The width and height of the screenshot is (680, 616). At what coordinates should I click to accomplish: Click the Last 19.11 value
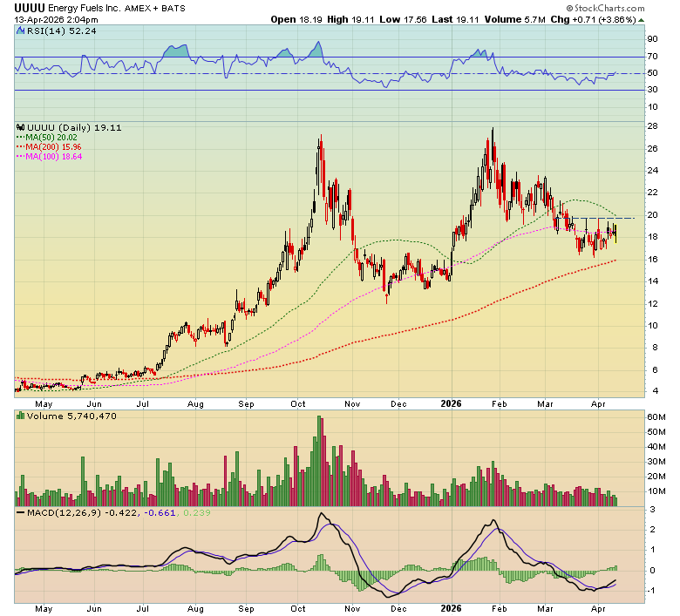tap(455, 19)
